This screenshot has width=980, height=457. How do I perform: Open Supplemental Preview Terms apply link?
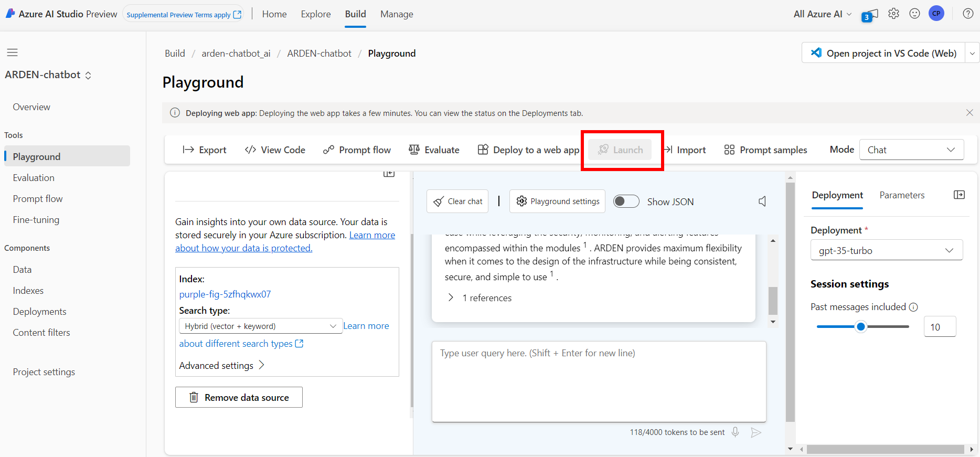[x=184, y=14]
